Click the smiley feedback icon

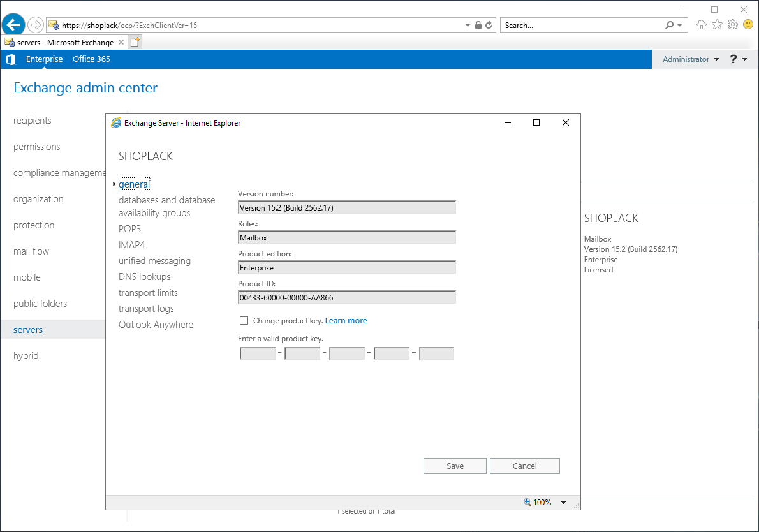click(748, 25)
